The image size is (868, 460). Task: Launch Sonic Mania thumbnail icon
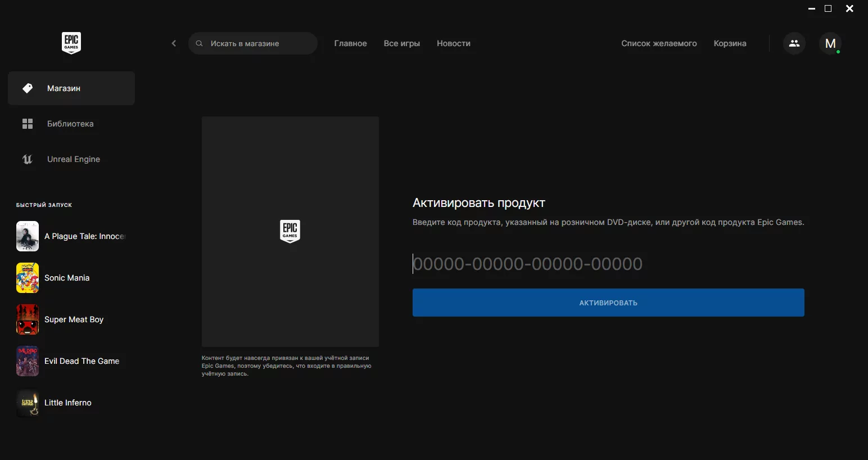[28, 278]
